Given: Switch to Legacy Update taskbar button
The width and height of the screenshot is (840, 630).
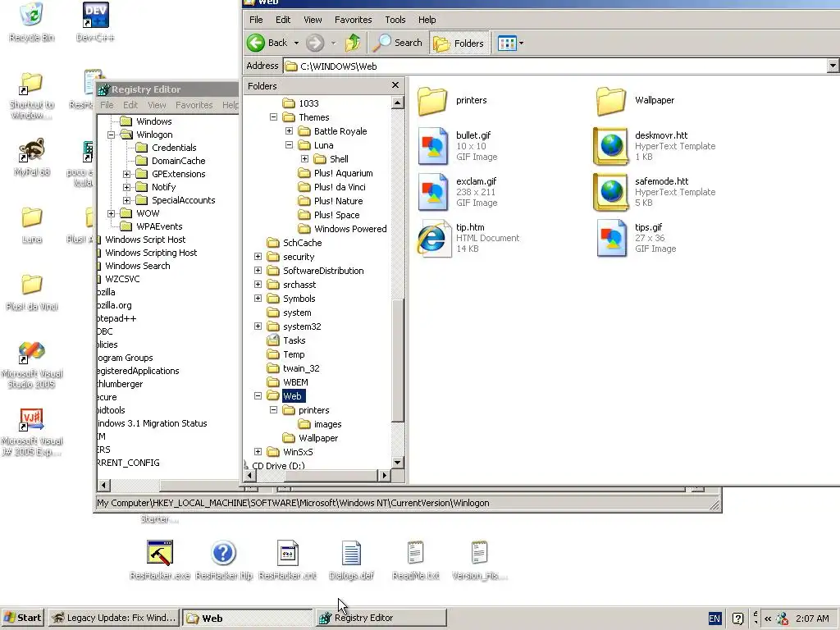Looking at the screenshot, I should click(114, 618).
